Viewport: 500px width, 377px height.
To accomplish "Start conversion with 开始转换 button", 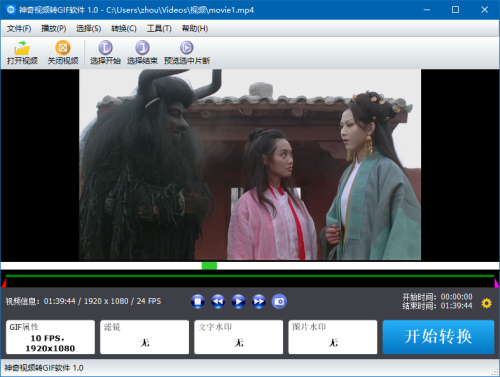I will [438, 337].
